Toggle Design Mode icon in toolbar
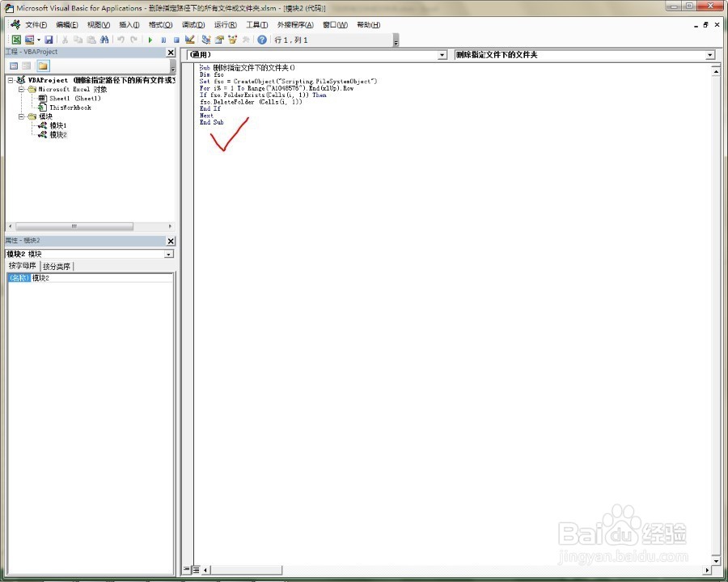The height and width of the screenshot is (582, 728). 189,40
